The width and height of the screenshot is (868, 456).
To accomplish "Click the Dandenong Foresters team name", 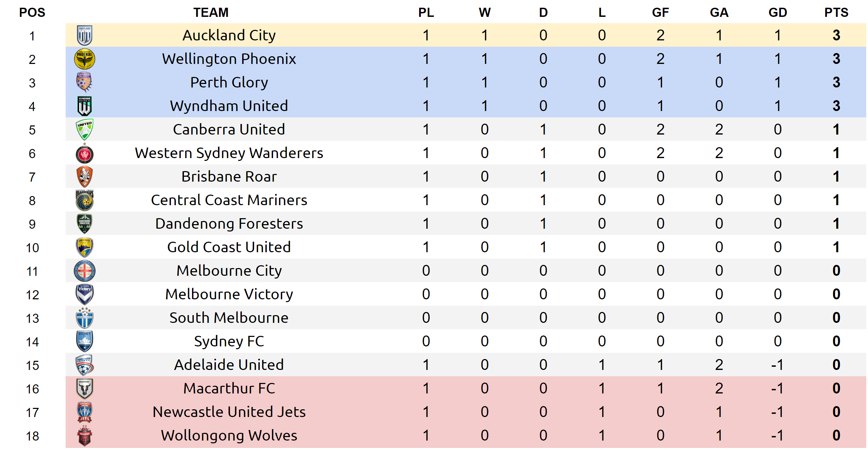I will click(229, 224).
